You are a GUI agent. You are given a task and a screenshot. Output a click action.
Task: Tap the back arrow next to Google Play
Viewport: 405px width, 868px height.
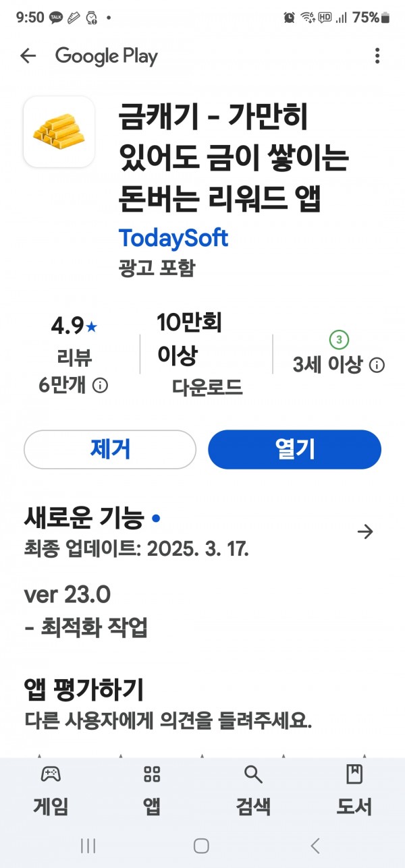28,56
